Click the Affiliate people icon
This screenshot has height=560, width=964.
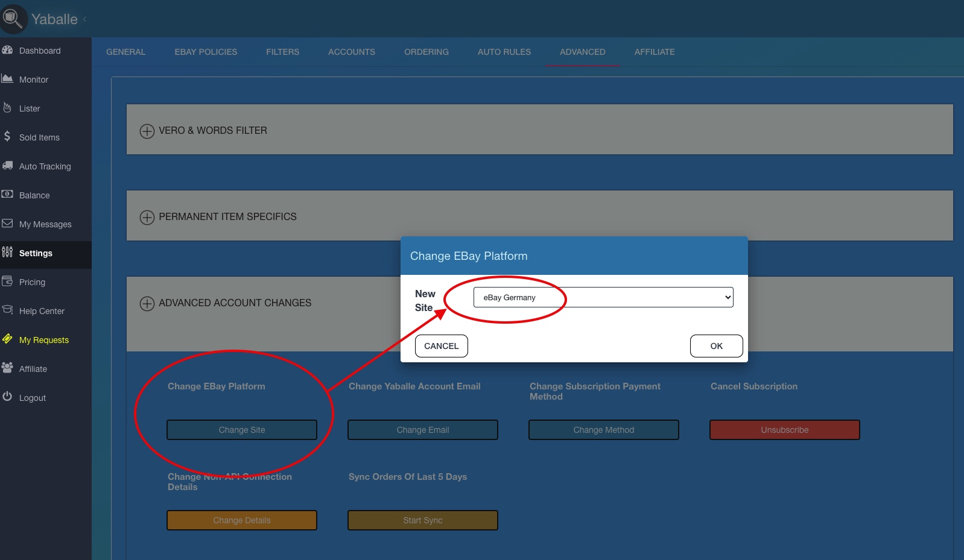(7, 368)
